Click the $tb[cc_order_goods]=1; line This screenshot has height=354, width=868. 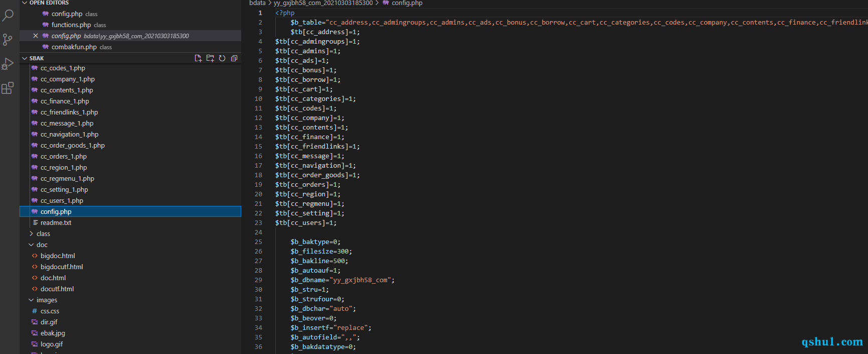(x=317, y=175)
